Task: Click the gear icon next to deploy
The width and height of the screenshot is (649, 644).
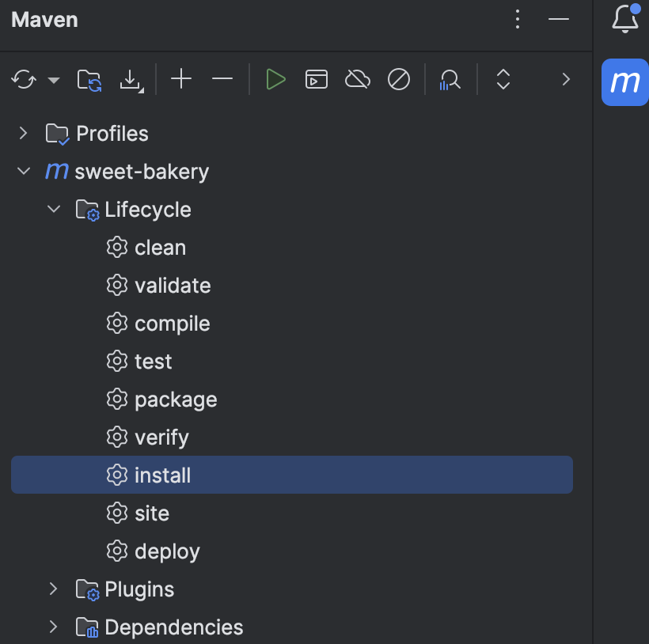Action: tap(117, 551)
